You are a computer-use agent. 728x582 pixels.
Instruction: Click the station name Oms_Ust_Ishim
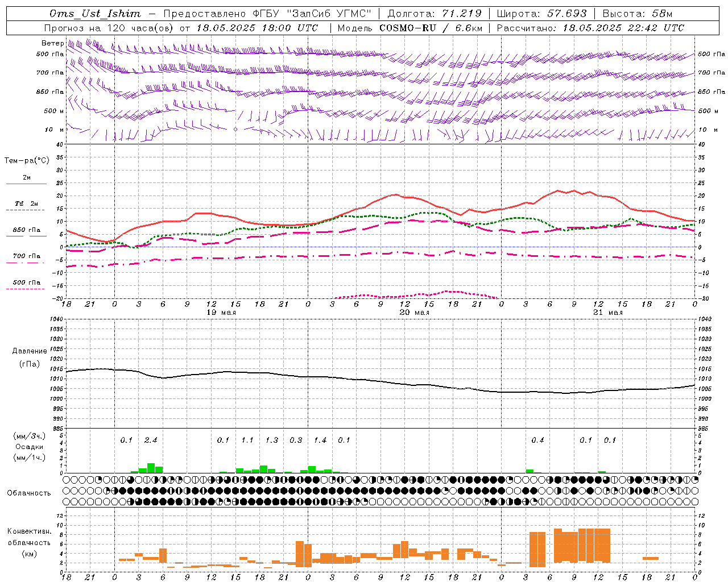pos(95,14)
